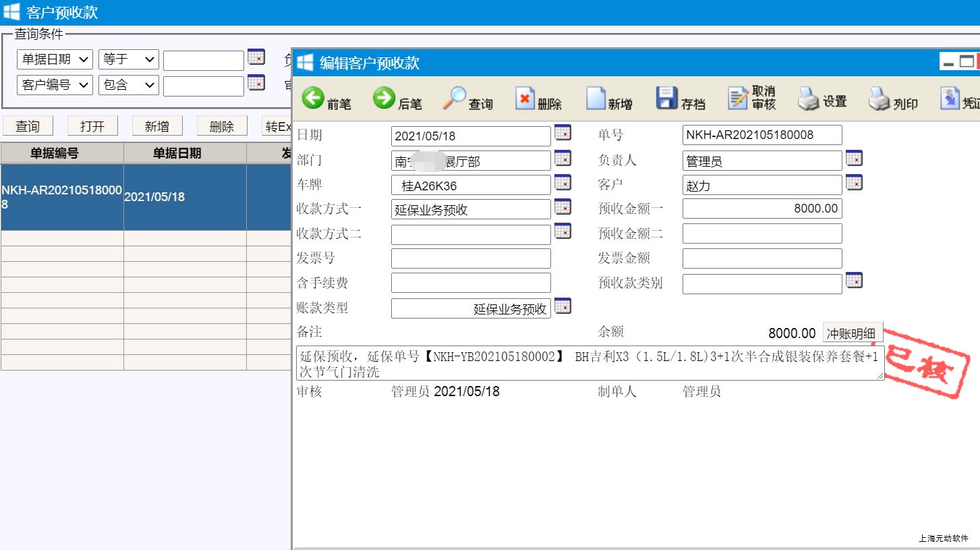The width and height of the screenshot is (980, 550).
Task: Click the 前笔 previous record arrow icon
Action: click(313, 99)
